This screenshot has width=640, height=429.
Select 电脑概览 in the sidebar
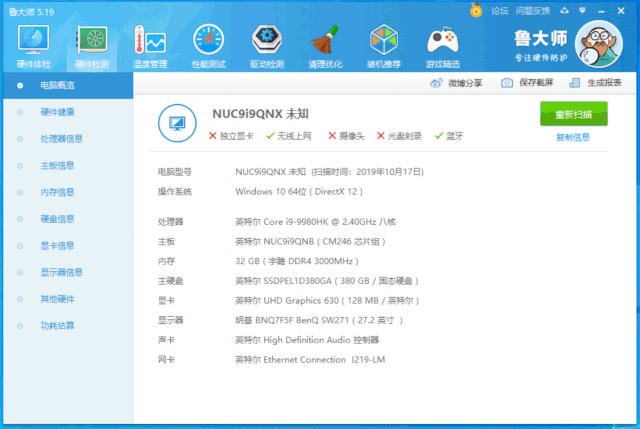pyautogui.click(x=68, y=85)
